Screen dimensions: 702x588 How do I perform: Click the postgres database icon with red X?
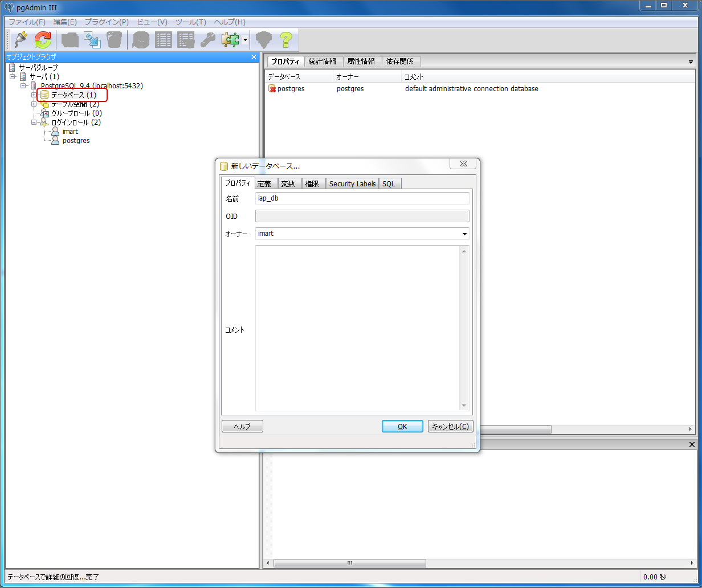coord(272,89)
